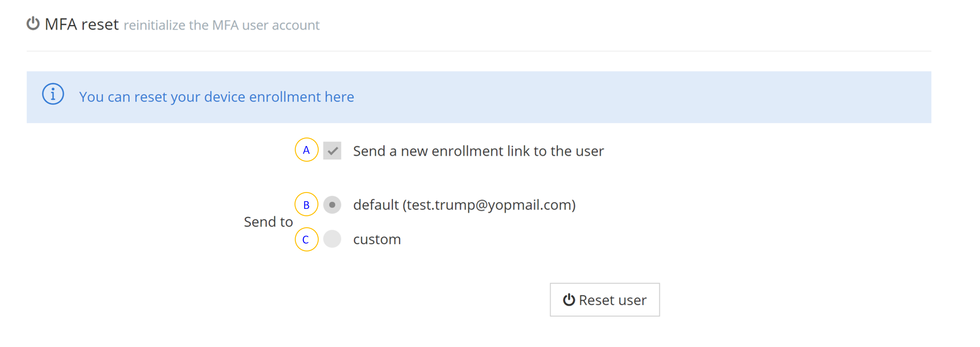Viewport: 980px width, 347px height.
Task: Click the circled letter B marker
Action: pyautogui.click(x=306, y=205)
